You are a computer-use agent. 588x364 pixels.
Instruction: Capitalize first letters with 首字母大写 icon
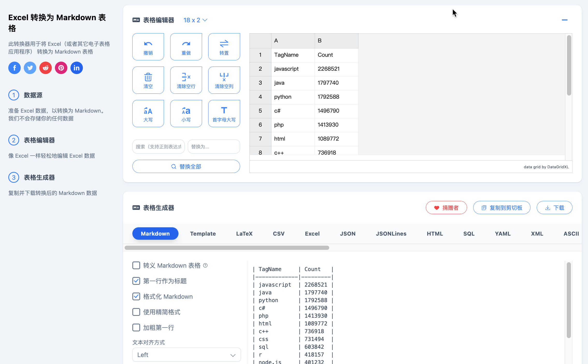[224, 114]
